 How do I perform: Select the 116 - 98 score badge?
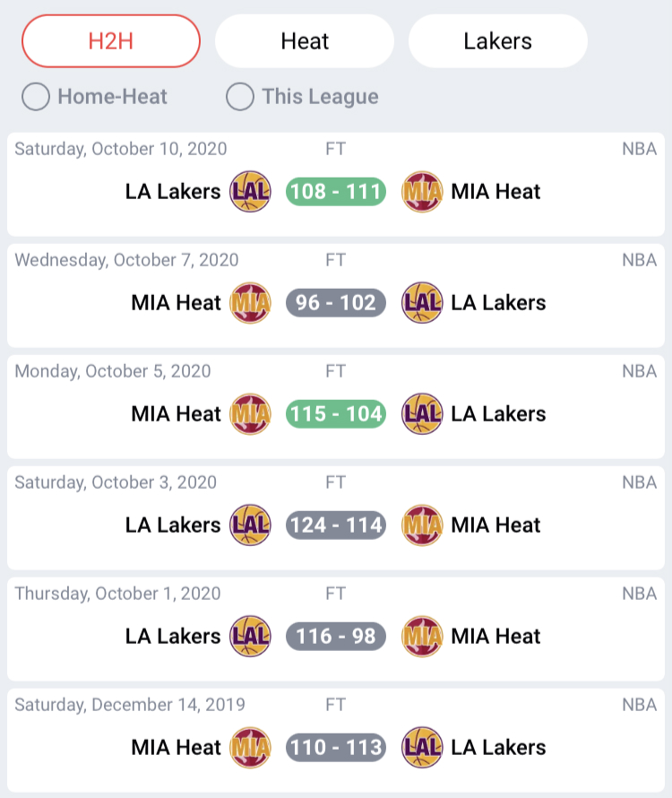tap(336, 637)
